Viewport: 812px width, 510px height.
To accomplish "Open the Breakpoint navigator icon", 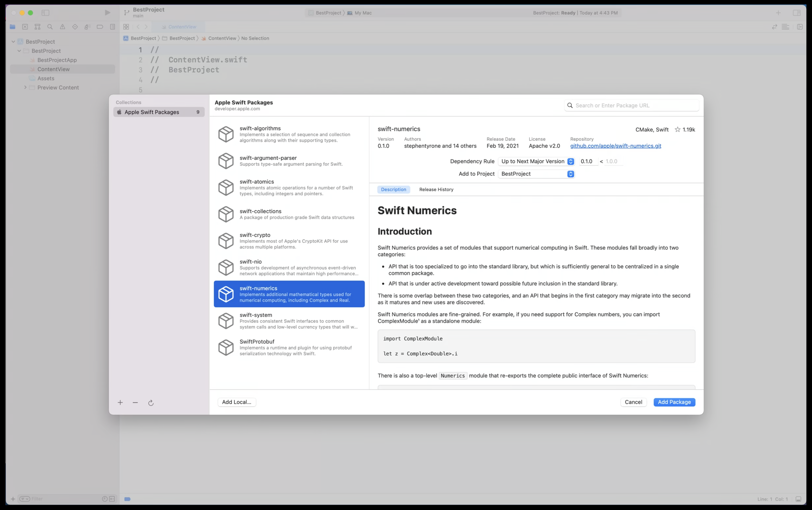I will pos(100,27).
